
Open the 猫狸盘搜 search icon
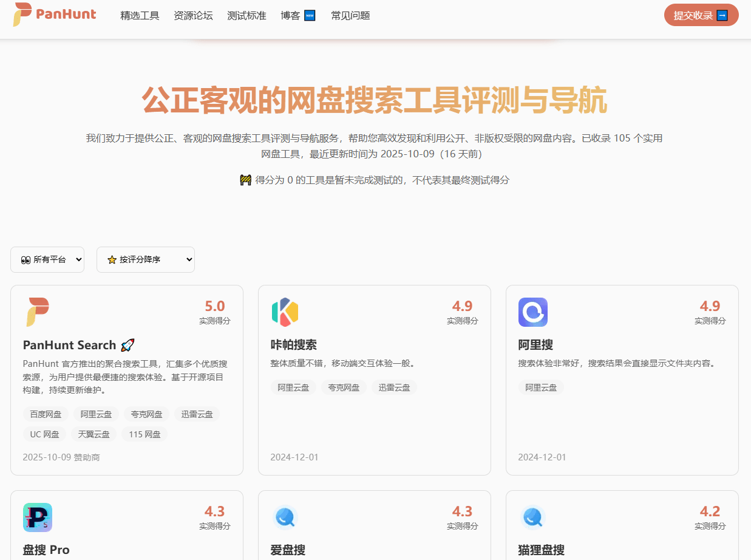pos(534,517)
